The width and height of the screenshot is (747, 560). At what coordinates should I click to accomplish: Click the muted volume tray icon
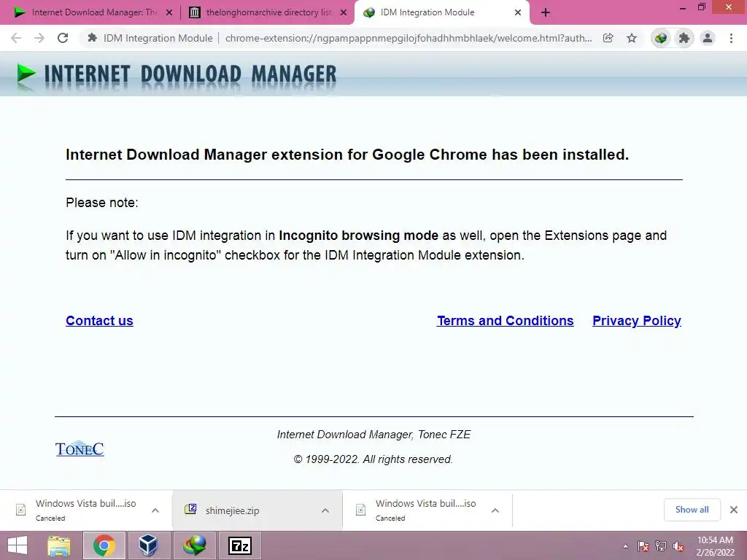click(678, 546)
